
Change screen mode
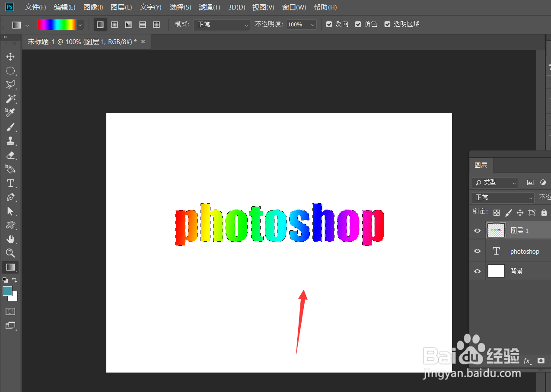pyautogui.click(x=10, y=325)
